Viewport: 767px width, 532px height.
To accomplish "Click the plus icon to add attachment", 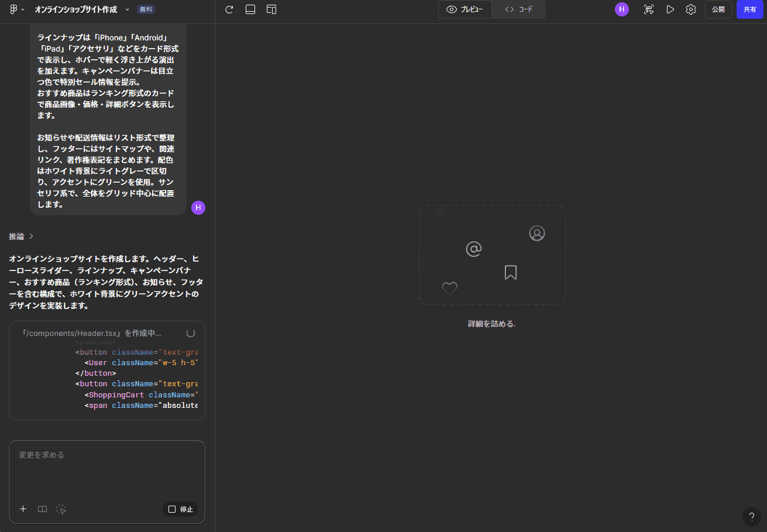I will 23,509.
